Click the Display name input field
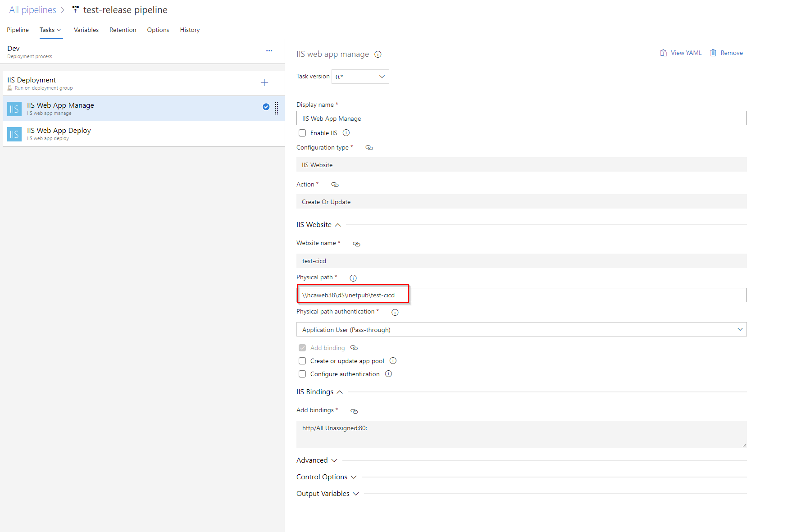Viewport: 787px width, 532px height. 521,118
